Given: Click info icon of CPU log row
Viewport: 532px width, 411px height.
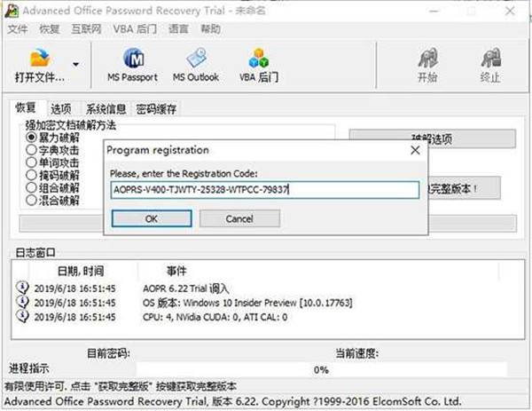Looking at the screenshot, I should [22, 317].
